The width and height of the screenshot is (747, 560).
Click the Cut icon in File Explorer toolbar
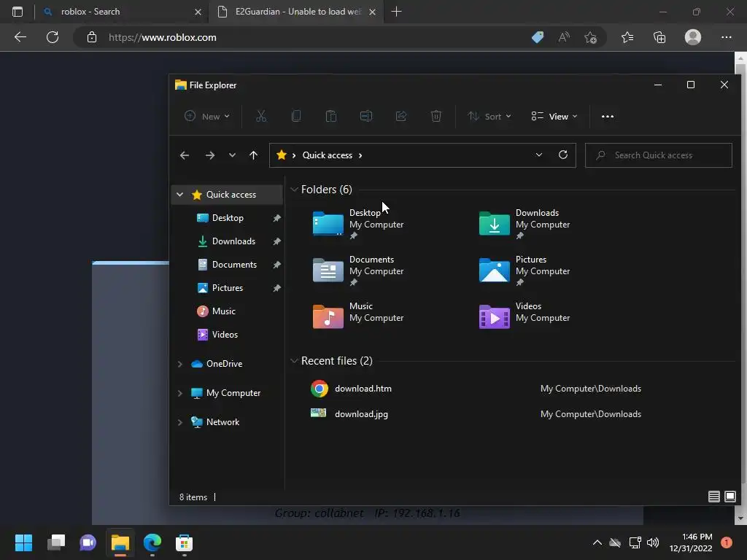tap(261, 116)
